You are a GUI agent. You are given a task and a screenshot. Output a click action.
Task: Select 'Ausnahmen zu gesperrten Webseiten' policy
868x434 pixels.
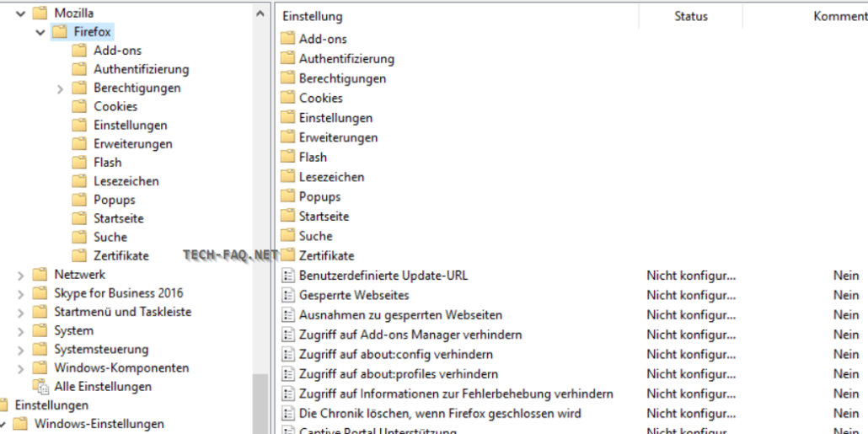[401, 315]
